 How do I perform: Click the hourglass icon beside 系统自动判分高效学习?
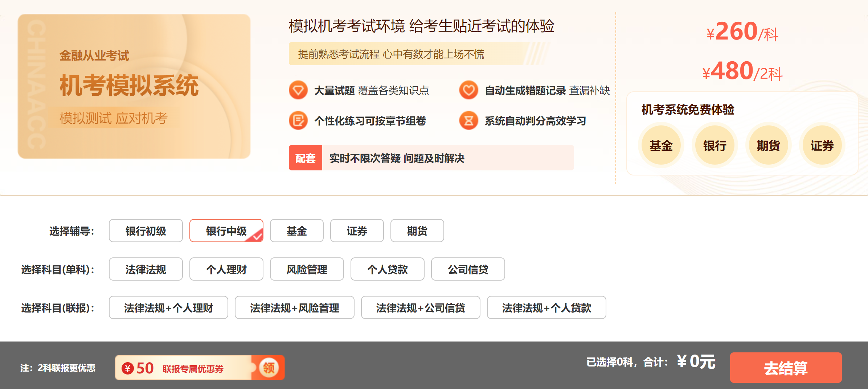(x=468, y=120)
